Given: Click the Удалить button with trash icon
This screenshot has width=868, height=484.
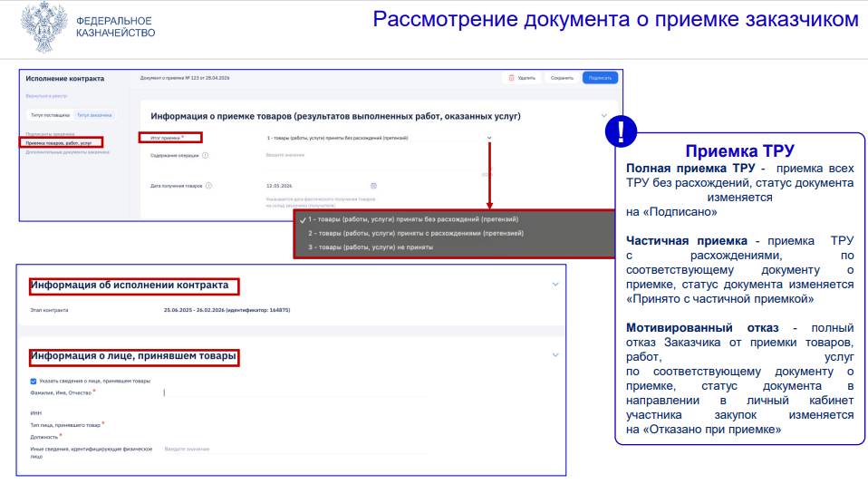Looking at the screenshot, I should click(522, 78).
